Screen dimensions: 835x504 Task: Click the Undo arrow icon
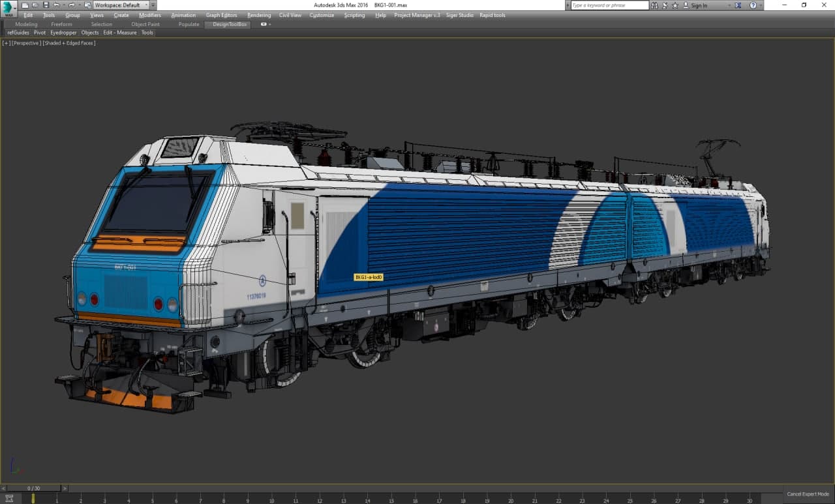pos(56,5)
